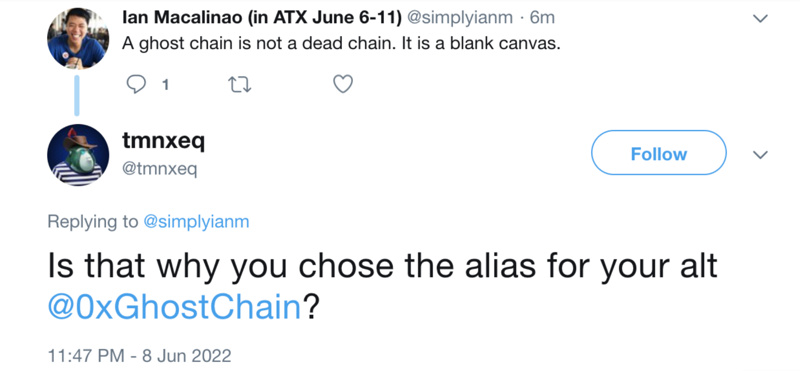The width and height of the screenshot is (800, 371).
Task: Click the 6m time on Ian's tweet
Action: coord(542,18)
